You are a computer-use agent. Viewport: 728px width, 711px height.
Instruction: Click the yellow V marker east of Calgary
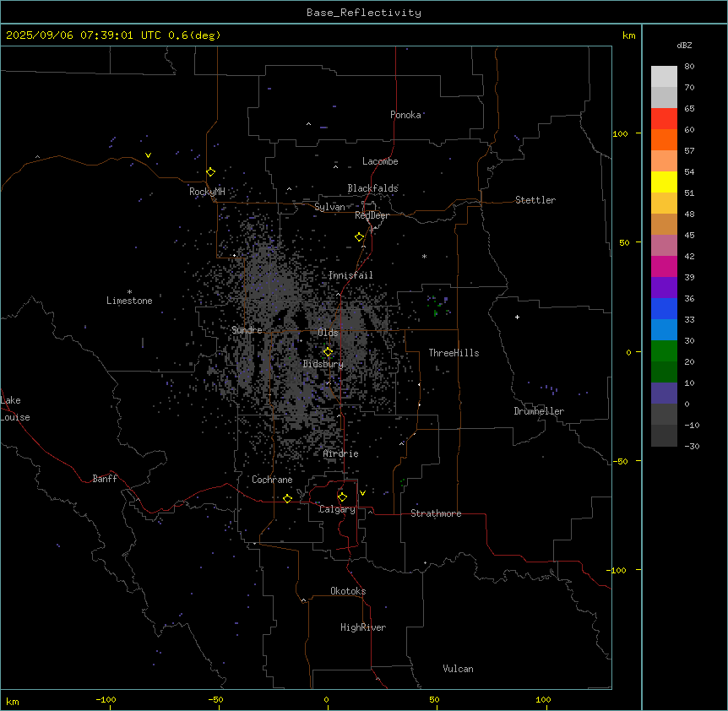[x=362, y=493]
